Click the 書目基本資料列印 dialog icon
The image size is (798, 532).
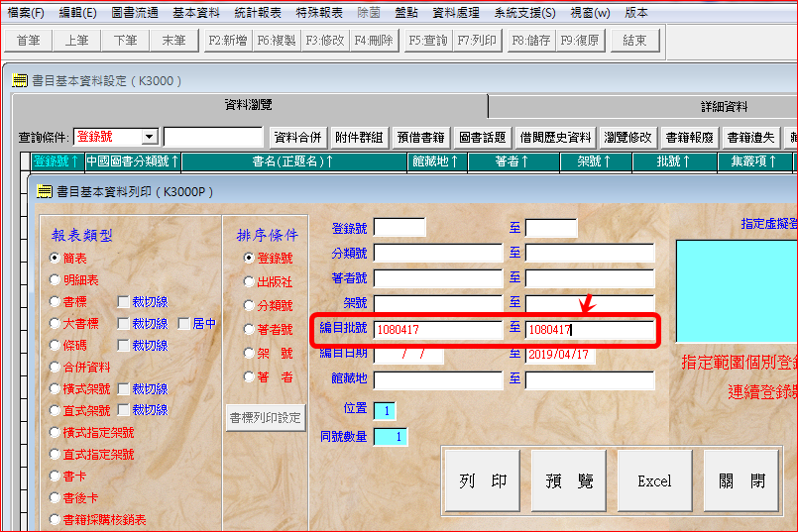[45, 192]
